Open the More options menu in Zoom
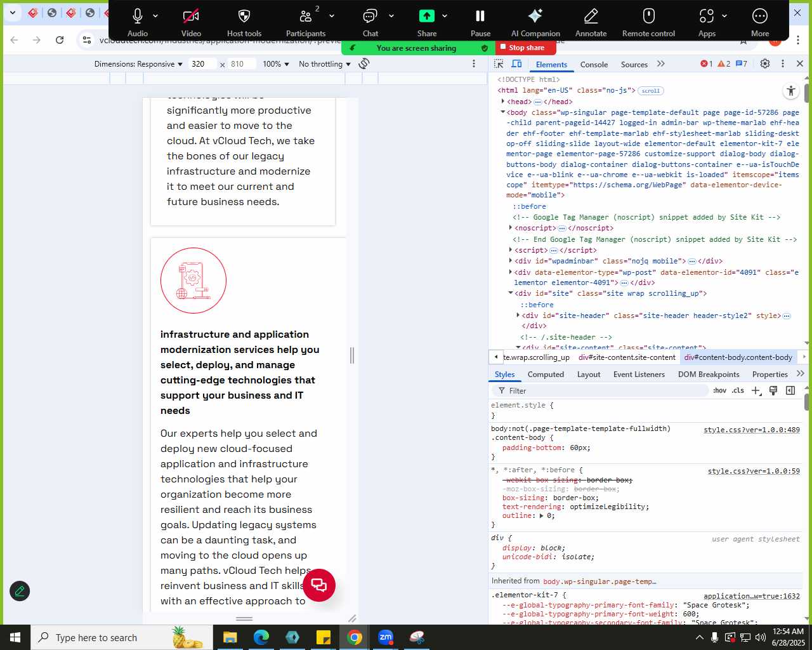Viewport: 812px width, 650px height. (x=760, y=22)
